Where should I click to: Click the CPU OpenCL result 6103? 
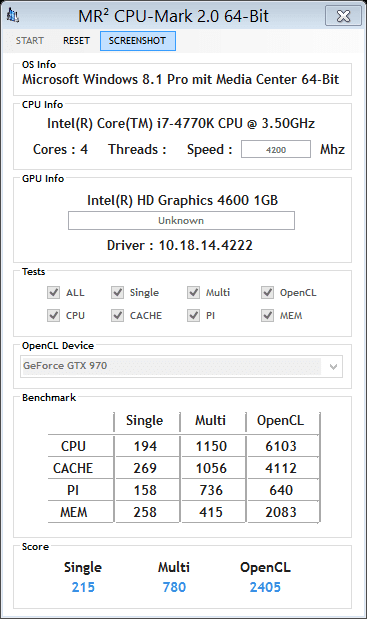click(x=281, y=446)
